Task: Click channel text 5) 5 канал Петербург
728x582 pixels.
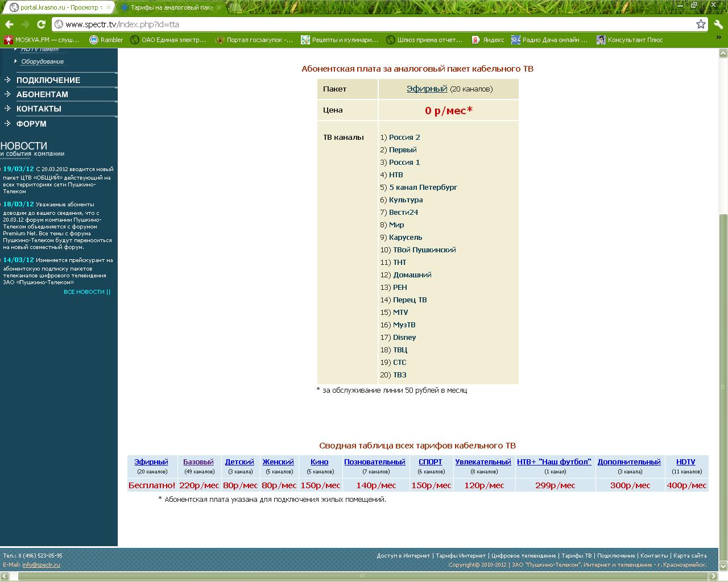Action: pos(419,188)
